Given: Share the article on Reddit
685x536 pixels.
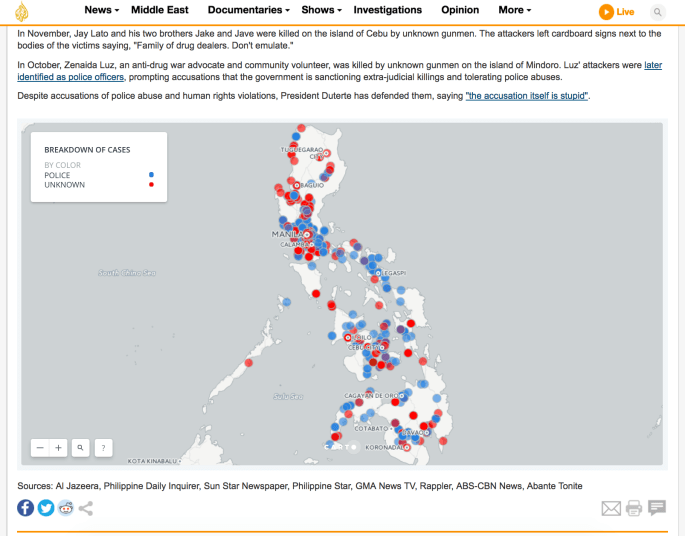Looking at the screenshot, I should pos(66,508).
